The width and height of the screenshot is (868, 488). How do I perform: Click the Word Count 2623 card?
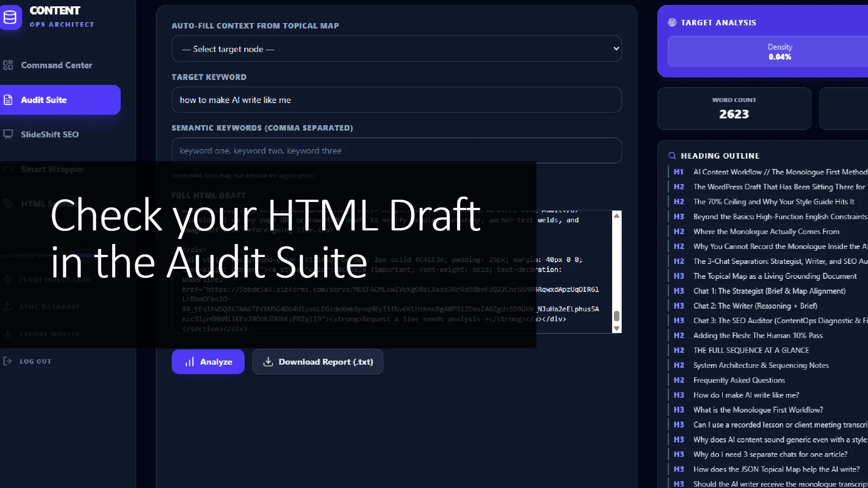pyautogui.click(x=734, y=109)
